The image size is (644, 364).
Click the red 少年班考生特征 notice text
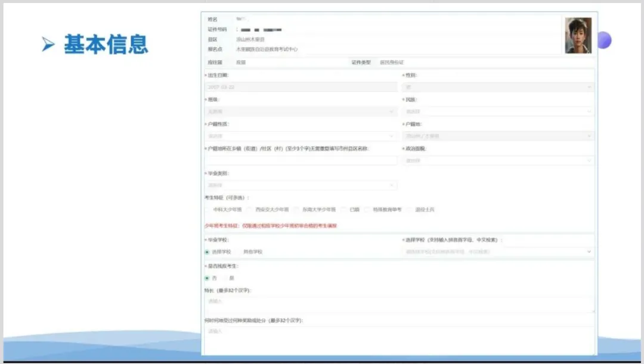pyautogui.click(x=271, y=226)
